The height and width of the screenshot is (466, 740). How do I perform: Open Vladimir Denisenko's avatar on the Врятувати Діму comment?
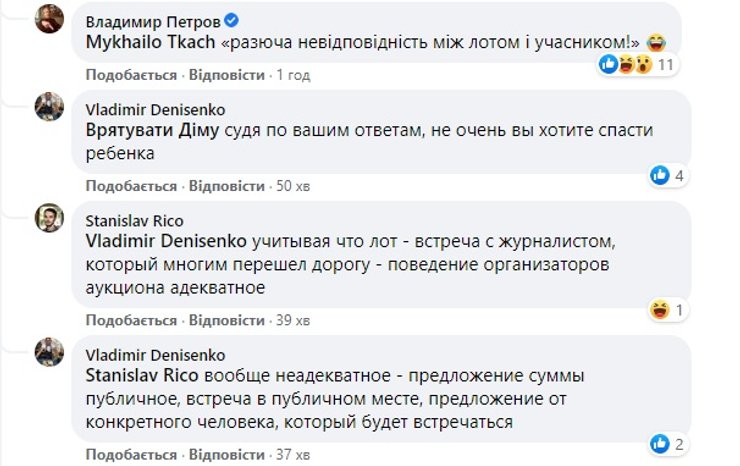[51, 107]
